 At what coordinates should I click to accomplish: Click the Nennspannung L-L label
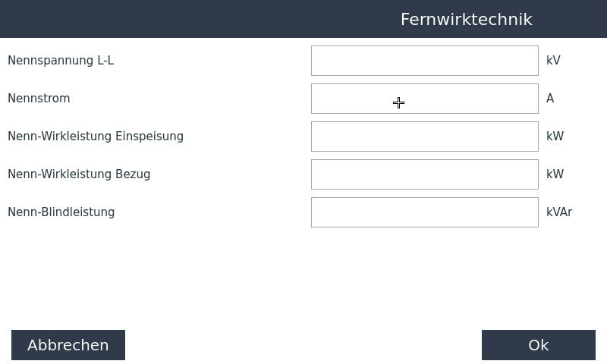[61, 61]
